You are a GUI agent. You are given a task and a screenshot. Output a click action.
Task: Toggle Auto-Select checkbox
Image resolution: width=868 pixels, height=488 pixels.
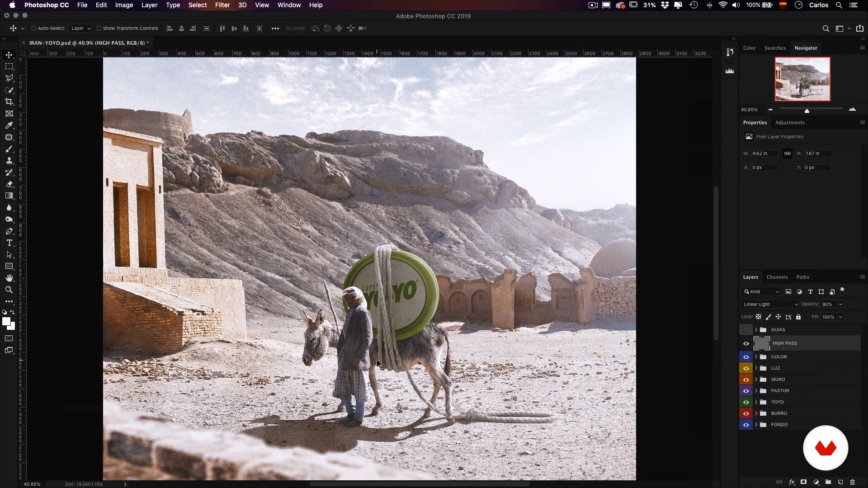(x=34, y=28)
